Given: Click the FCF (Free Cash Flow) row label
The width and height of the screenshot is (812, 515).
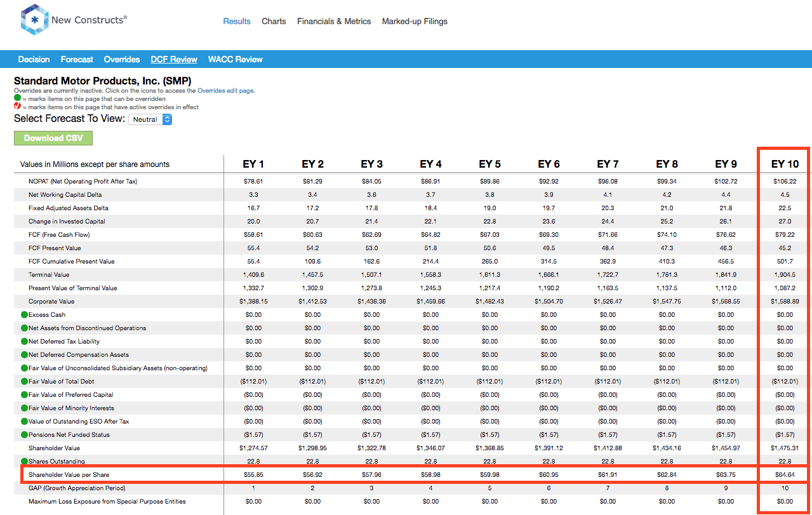Looking at the screenshot, I should (60, 235).
